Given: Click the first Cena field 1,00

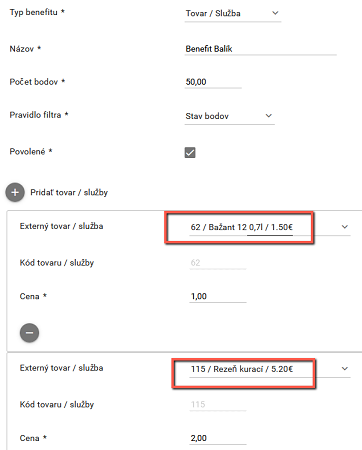Looking at the screenshot, I should (218, 296).
